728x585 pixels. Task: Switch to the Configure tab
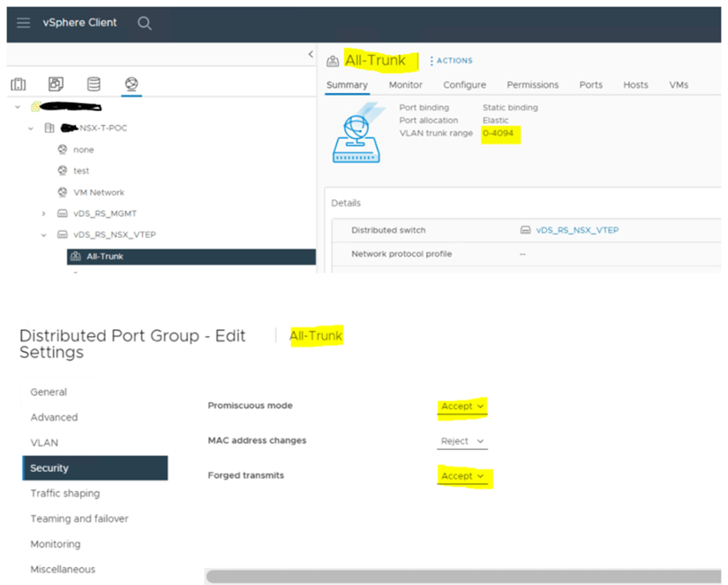[x=464, y=85]
